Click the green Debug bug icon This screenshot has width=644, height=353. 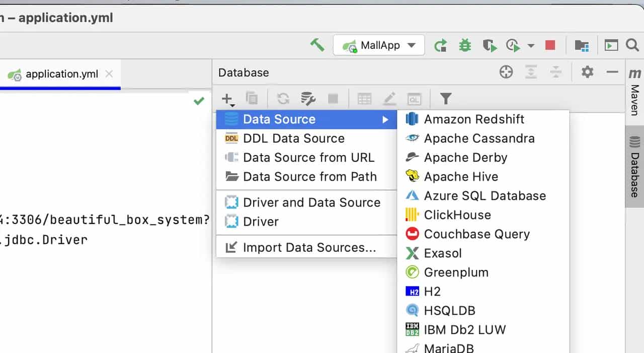(465, 45)
